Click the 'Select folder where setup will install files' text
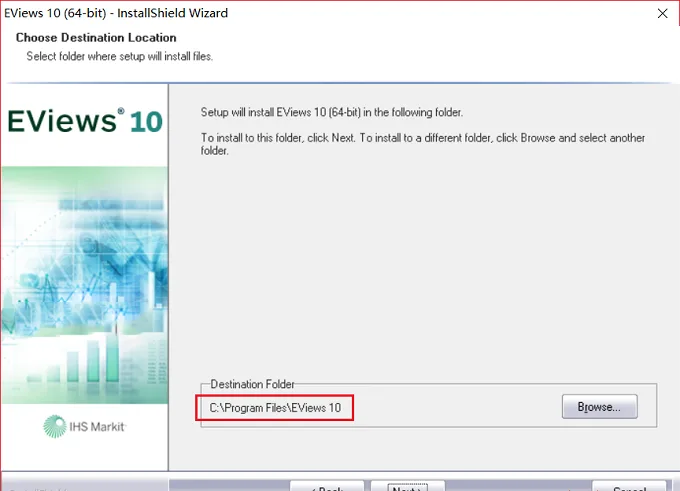Viewport: 680px width, 491px height. [x=120, y=56]
